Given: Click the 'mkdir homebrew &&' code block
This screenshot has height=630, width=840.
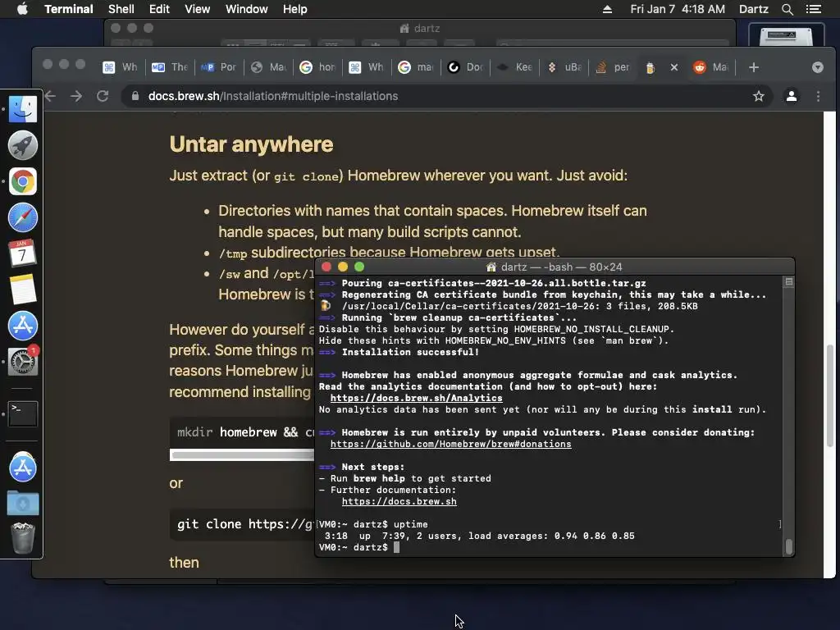Looking at the screenshot, I should pyautogui.click(x=242, y=432).
